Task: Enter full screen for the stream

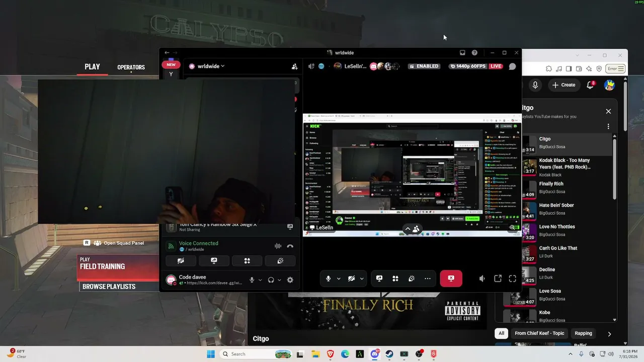Action: (x=513, y=279)
